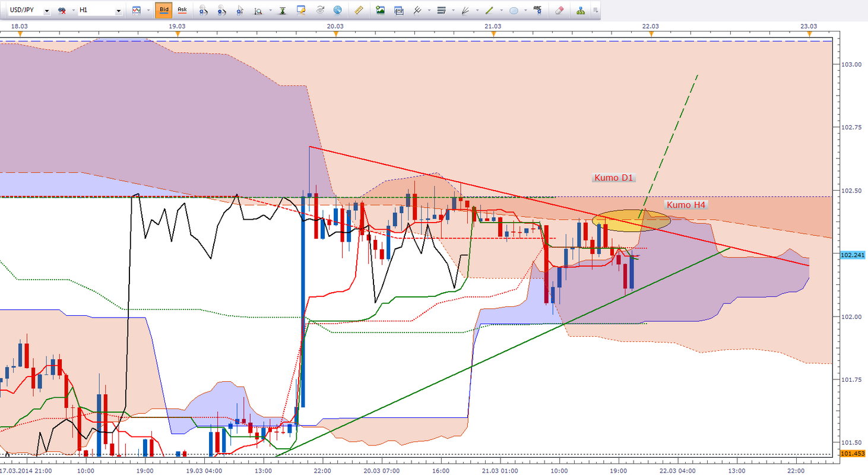Open the toolbar overflow options menu

595,10
